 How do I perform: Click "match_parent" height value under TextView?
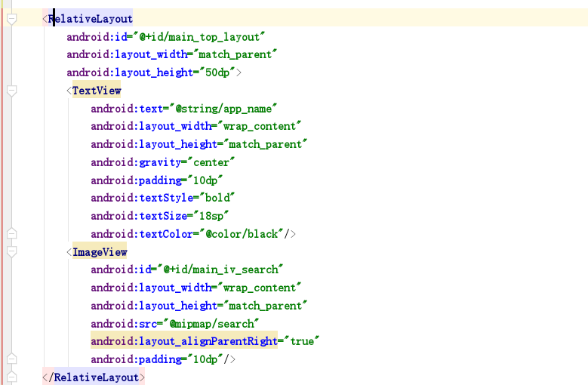click(265, 144)
